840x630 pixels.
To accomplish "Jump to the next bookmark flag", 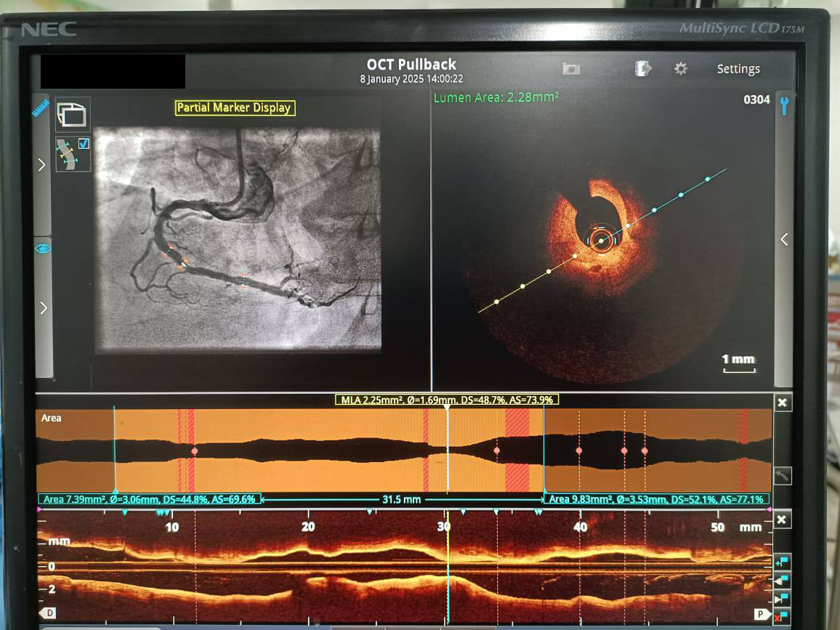I will (782, 598).
